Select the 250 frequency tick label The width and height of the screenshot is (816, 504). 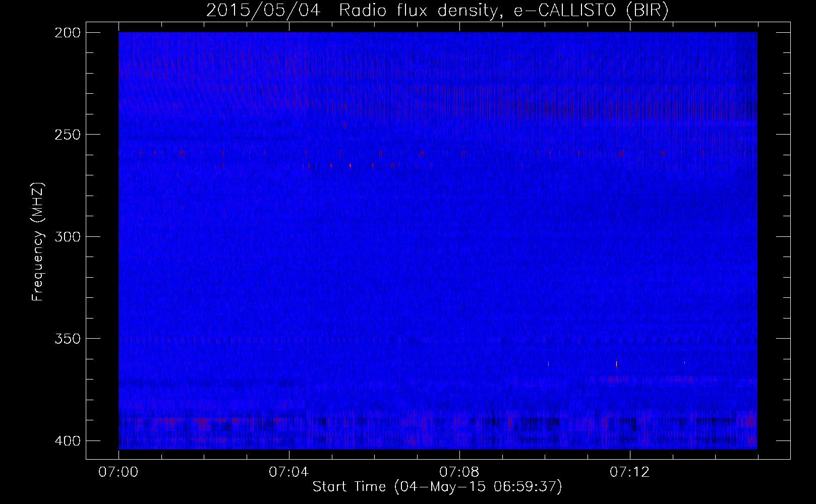[67, 135]
